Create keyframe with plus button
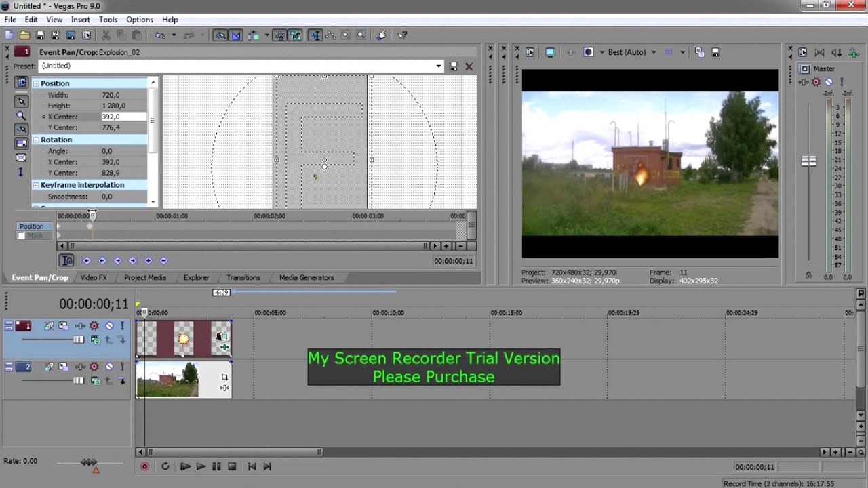The width and height of the screenshot is (868, 488). pyautogui.click(x=149, y=260)
